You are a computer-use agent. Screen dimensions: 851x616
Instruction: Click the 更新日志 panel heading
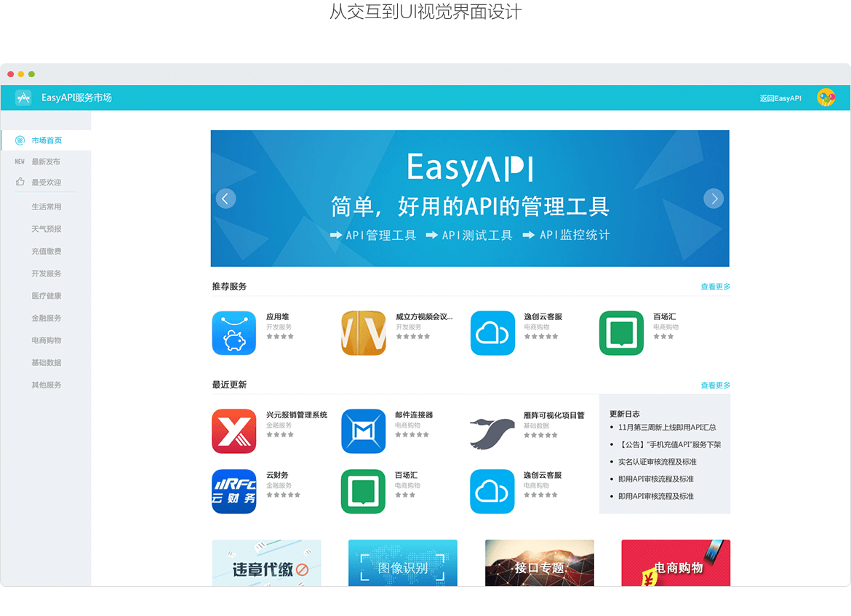624,414
